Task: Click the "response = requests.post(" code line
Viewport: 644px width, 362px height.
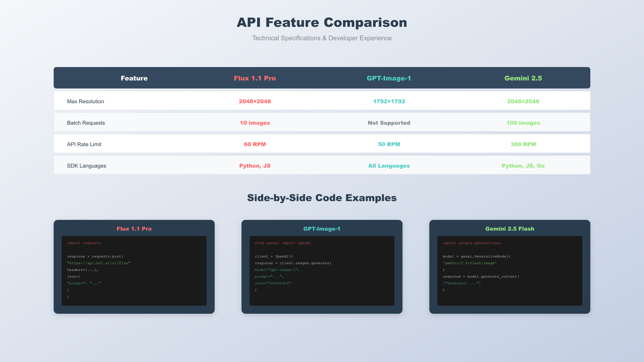Action: click(95, 256)
